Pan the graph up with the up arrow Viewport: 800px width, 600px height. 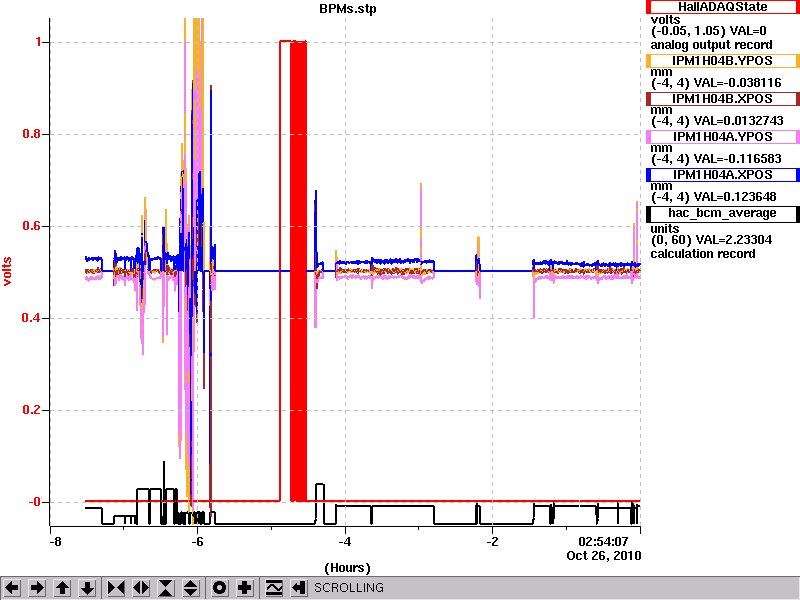(x=63, y=588)
